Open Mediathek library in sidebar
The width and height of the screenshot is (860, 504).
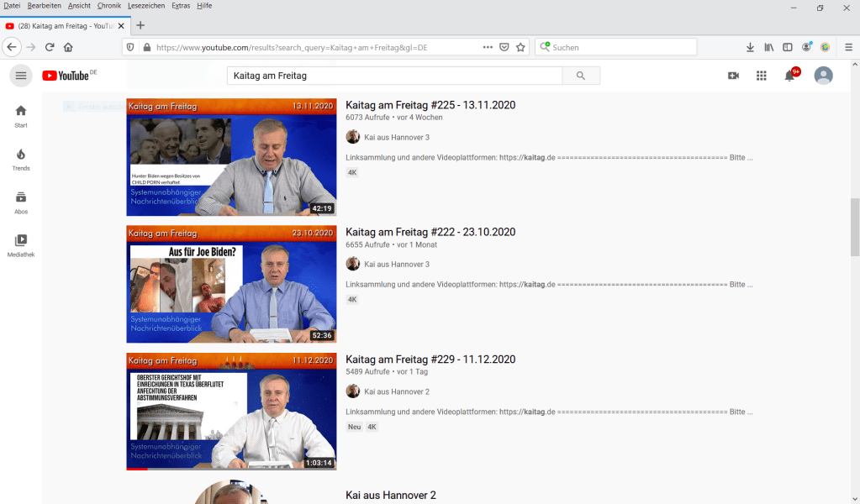pyautogui.click(x=21, y=245)
